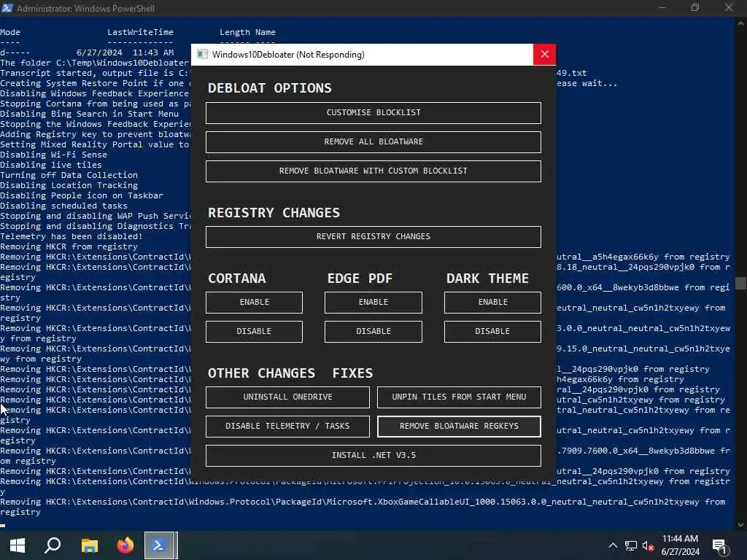The image size is (747, 560).
Task: Launch Firefox from the taskbar
Action: click(x=125, y=545)
